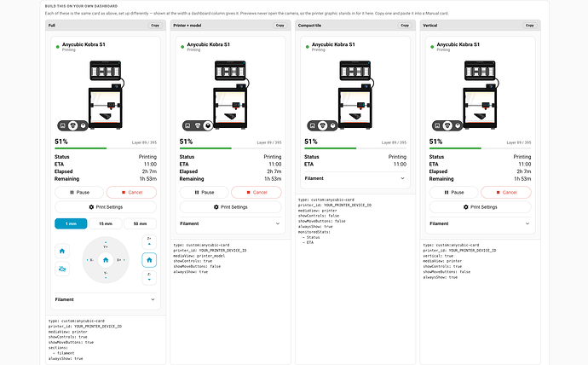Click the 51% progress bar in Compact tile card

coord(355,148)
